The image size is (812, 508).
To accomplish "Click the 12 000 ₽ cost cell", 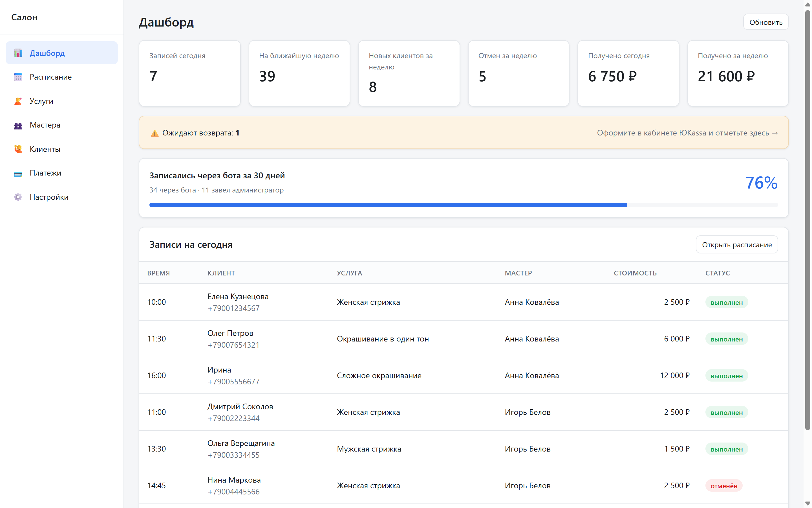I will coord(675,376).
